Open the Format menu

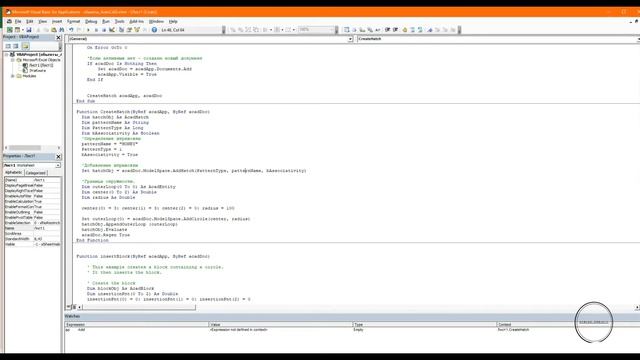click(x=73, y=21)
